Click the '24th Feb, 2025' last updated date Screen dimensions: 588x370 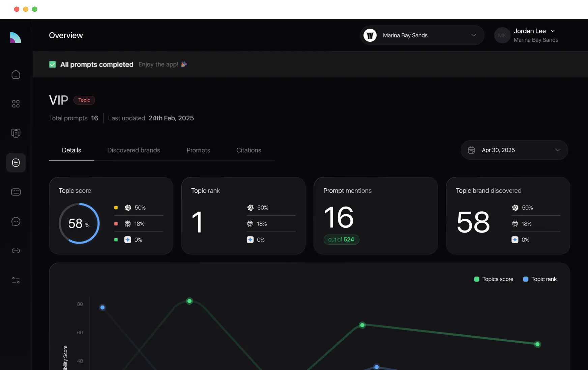pos(171,118)
